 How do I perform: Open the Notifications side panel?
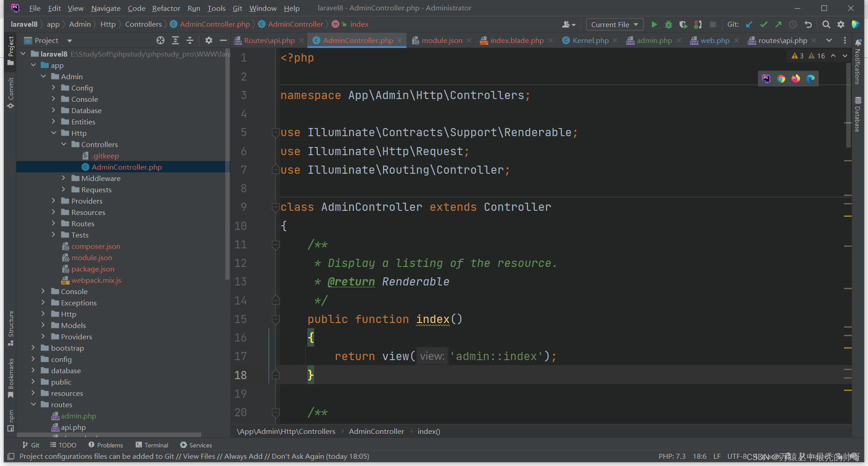pos(858,62)
